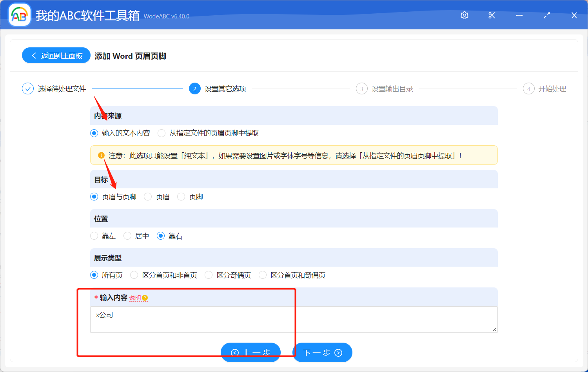
Task: Click the orange warning icon in notice banner
Action: pyautogui.click(x=101, y=155)
